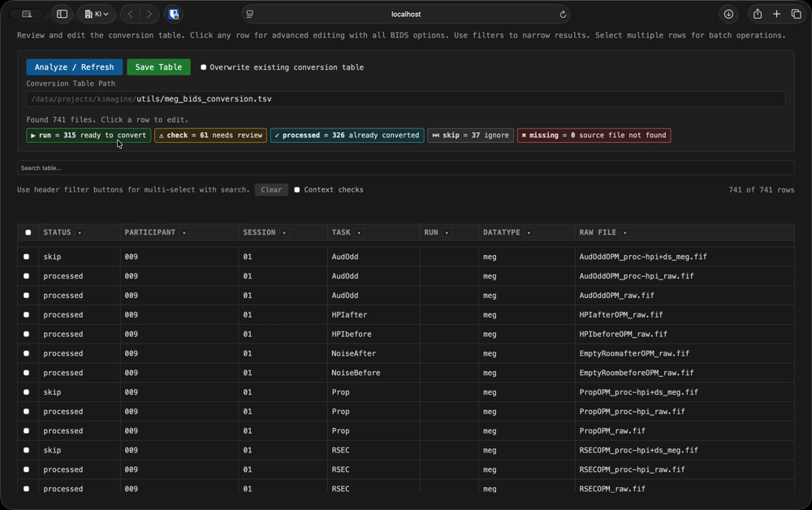The image size is (812, 510).
Task: Click Analyze / Refresh button
Action: [74, 67]
